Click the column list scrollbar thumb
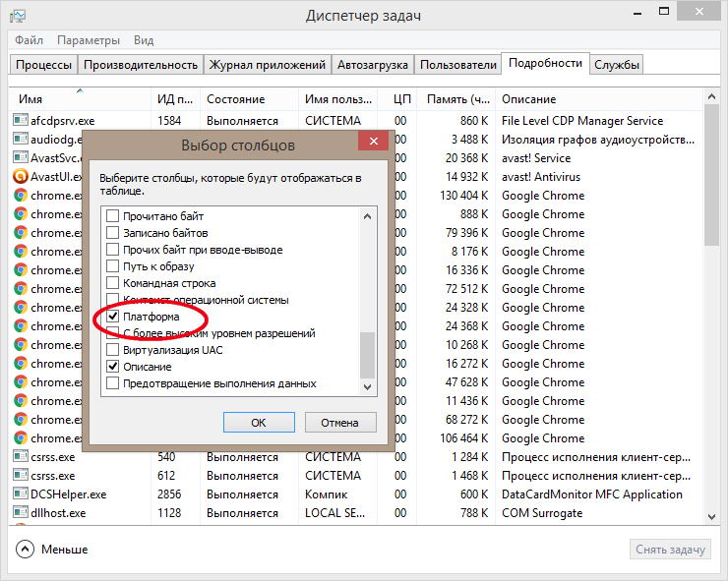Viewport: 728px width, 581px height. coord(367,355)
